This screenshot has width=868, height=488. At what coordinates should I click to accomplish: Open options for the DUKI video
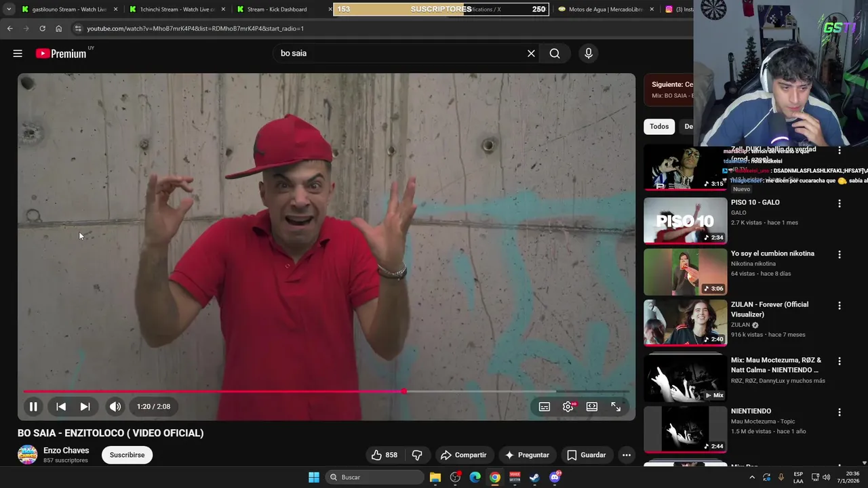click(x=840, y=150)
